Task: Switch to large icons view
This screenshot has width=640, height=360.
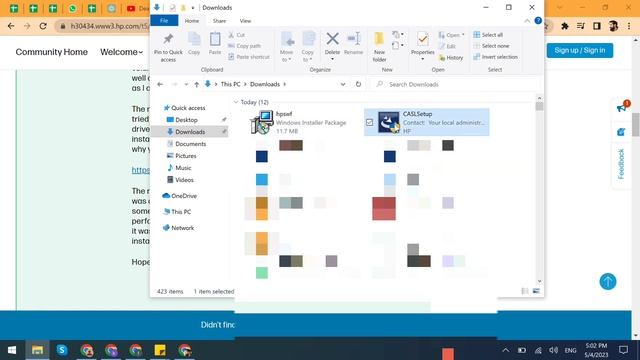Action: [x=536, y=291]
